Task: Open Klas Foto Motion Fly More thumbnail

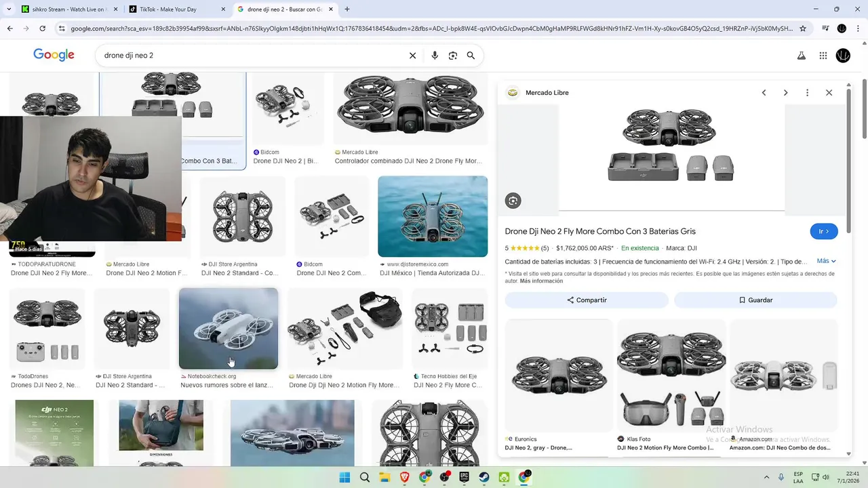Action: [x=671, y=375]
